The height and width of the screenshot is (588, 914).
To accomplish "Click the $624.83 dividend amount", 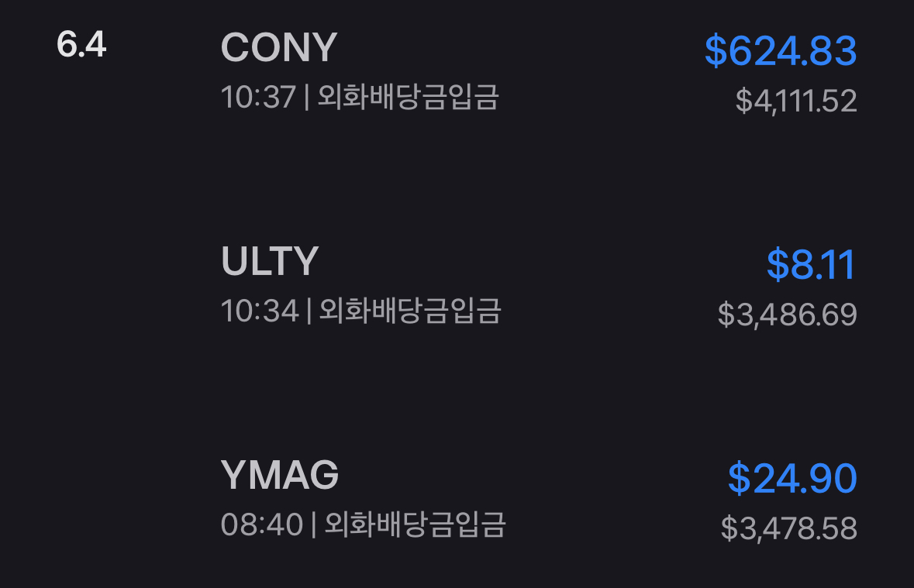I will 780,51.
